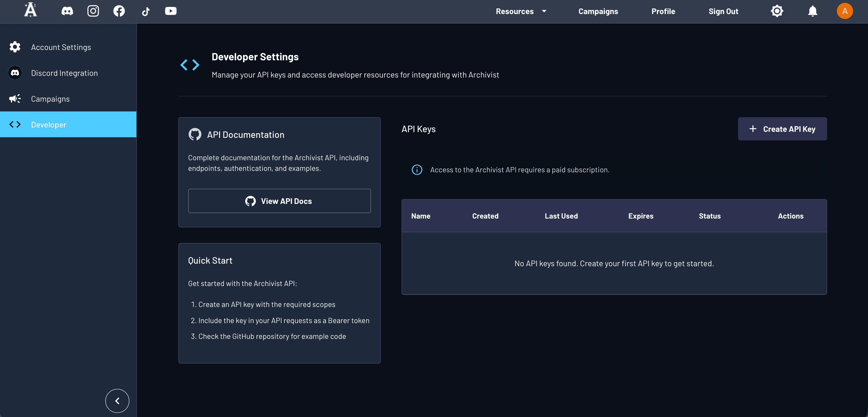Select the Developer sidebar item
Image resolution: width=868 pixels, height=417 pixels.
[x=49, y=125]
